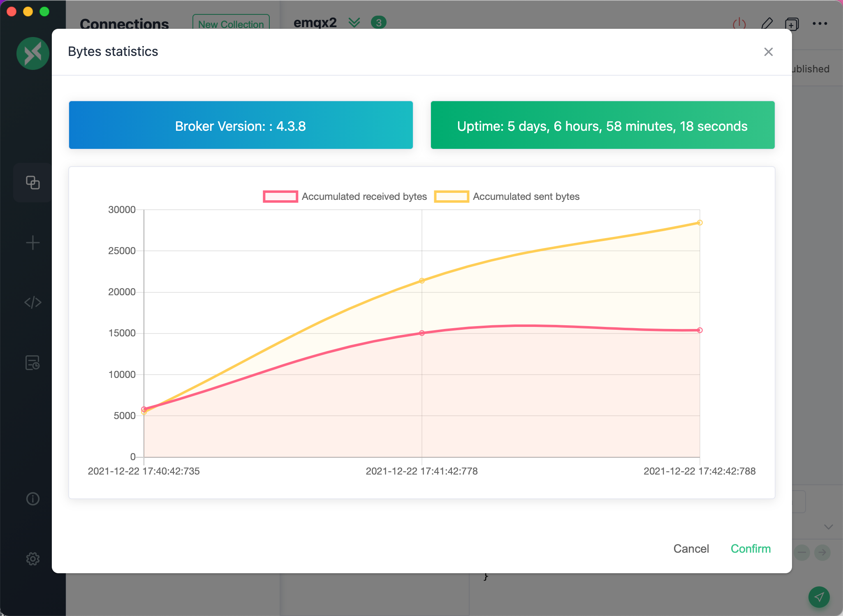Screen dimensions: 843x616
Task: Click received bytes data point at 17:41:42
Action: 421,333
